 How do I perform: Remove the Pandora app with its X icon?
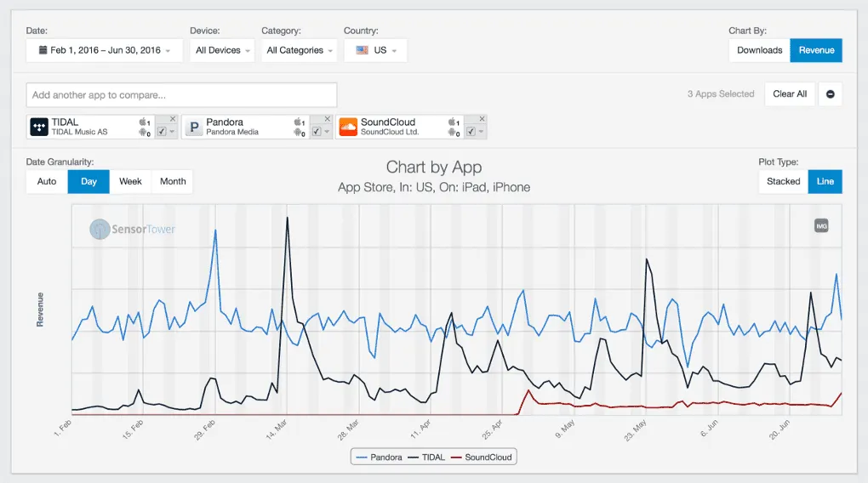327,119
